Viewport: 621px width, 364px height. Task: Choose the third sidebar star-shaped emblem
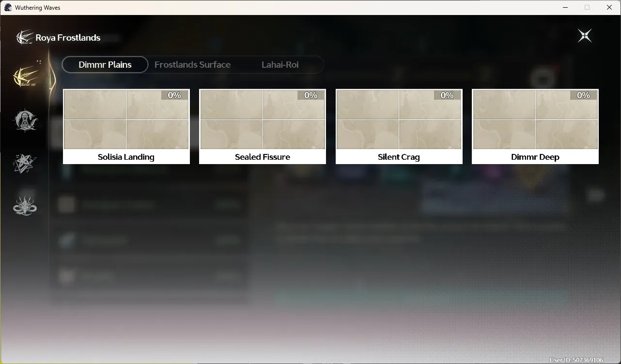click(x=25, y=163)
